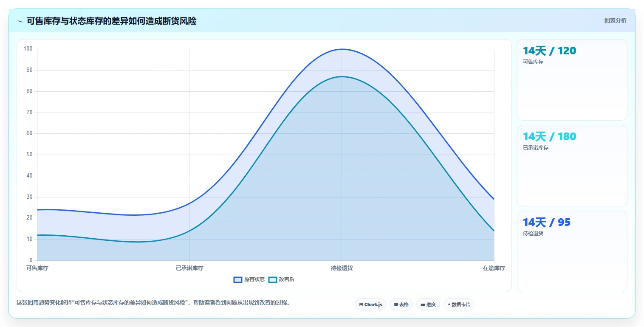
Task: Click the icon in the Chart.js tag
Action: click(361, 305)
